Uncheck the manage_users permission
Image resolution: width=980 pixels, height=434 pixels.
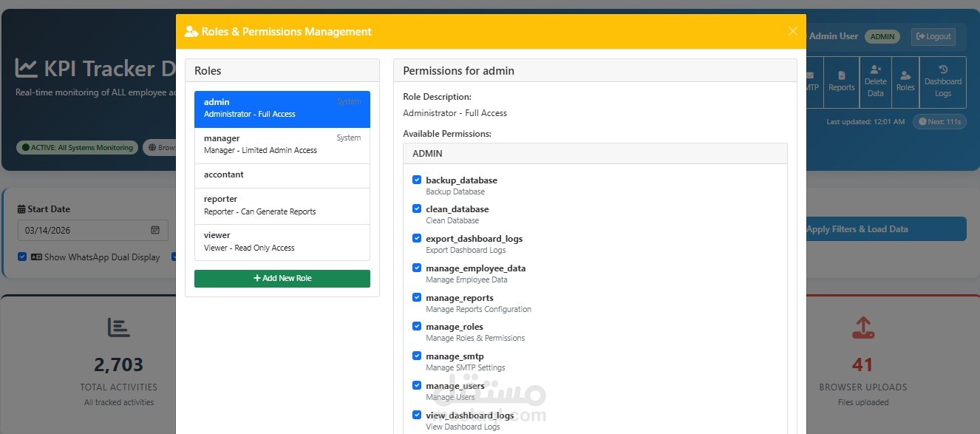click(x=417, y=385)
